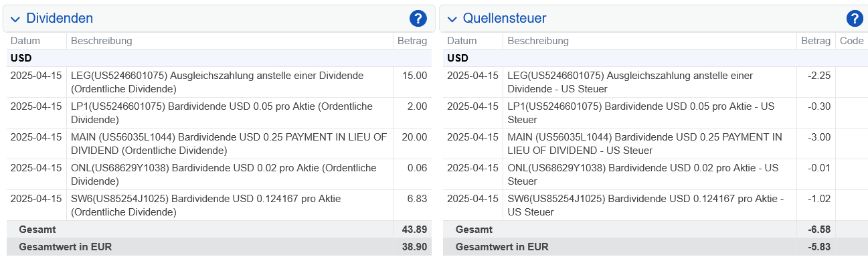Click the Gesamtwert in EUR row in Dividenden

pos(219,247)
